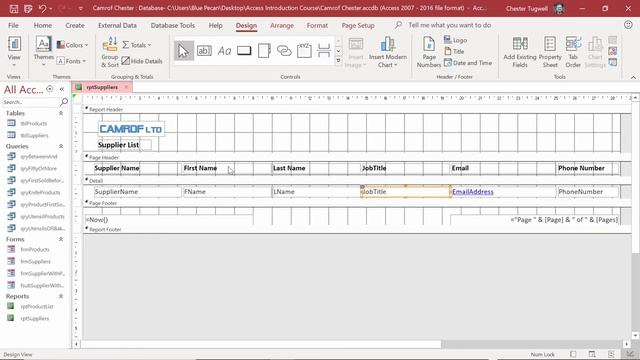Click the smiley feedback icon
This screenshot has height=360, width=640.
[x=628, y=25]
